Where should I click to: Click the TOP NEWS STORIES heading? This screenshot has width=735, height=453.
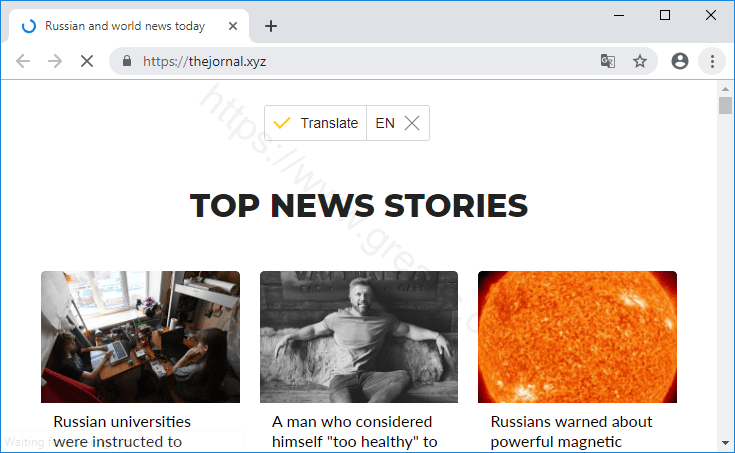tap(359, 205)
